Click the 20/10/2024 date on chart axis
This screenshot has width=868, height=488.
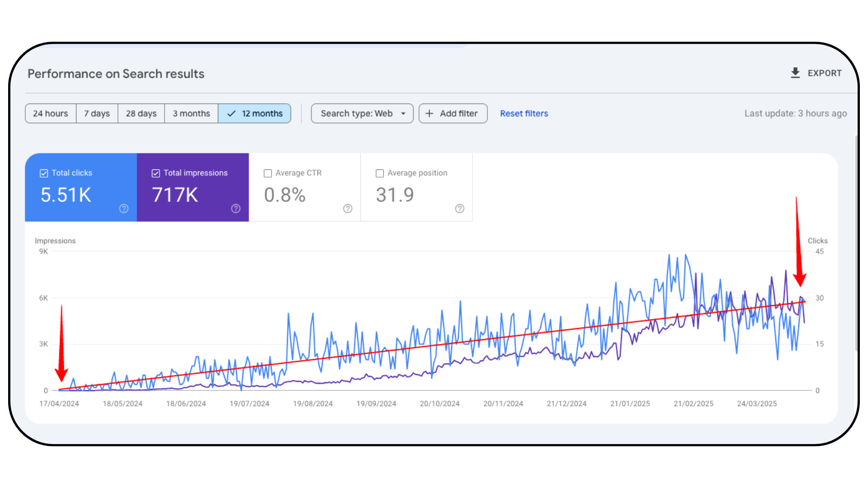coord(439,404)
